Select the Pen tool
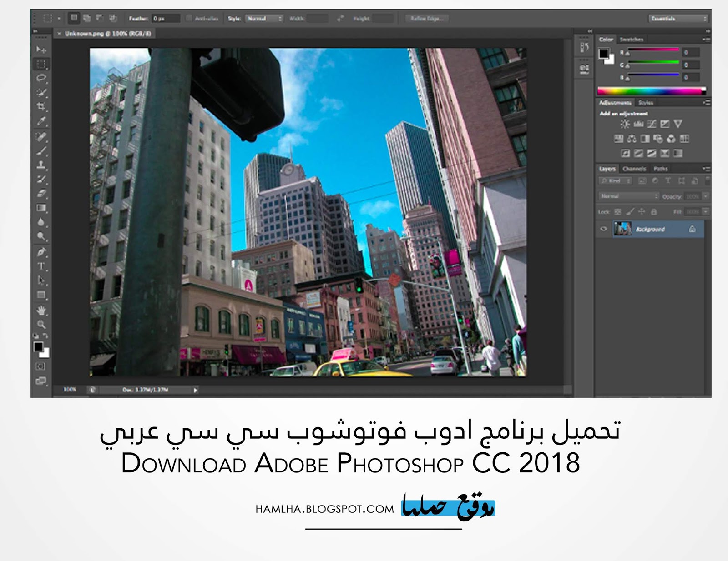The image size is (728, 561). (41, 251)
